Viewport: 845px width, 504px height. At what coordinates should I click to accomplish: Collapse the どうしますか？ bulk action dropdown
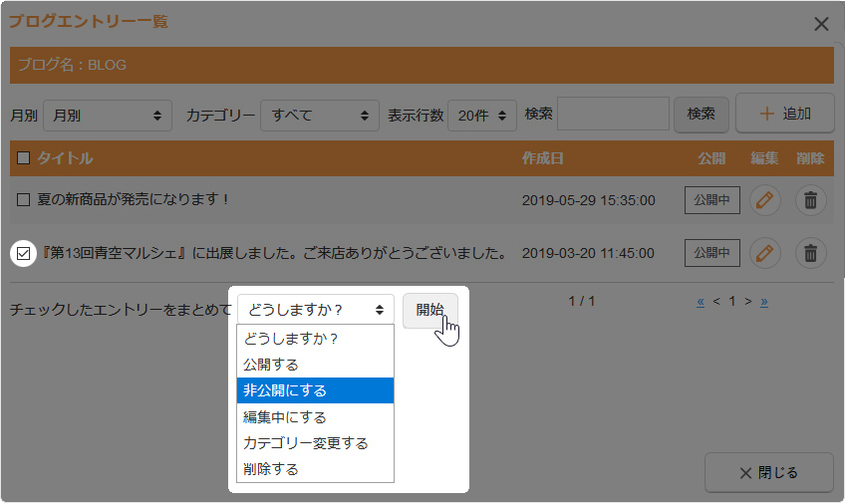[x=315, y=310]
